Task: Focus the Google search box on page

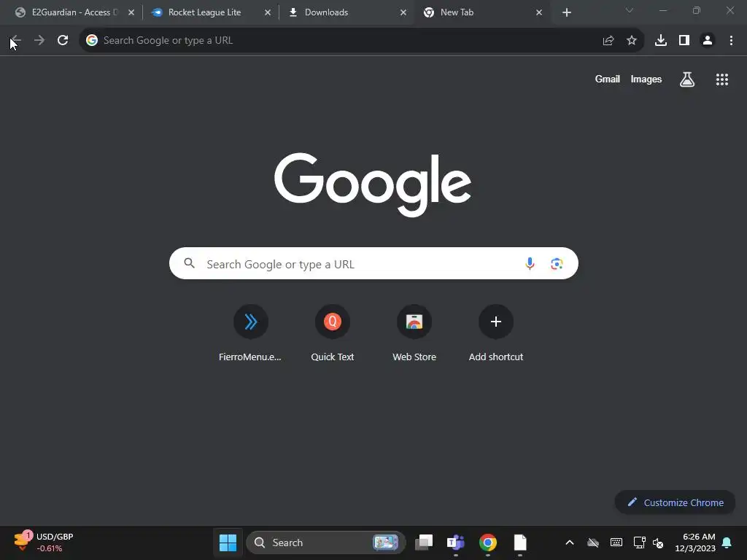Action: pos(373,263)
